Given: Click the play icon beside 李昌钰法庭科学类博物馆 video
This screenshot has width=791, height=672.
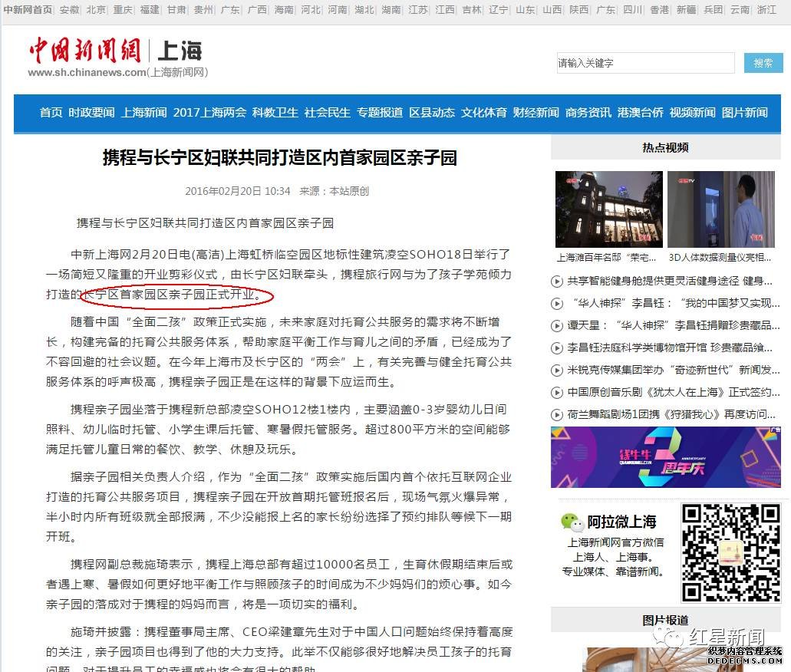Looking at the screenshot, I should point(556,348).
